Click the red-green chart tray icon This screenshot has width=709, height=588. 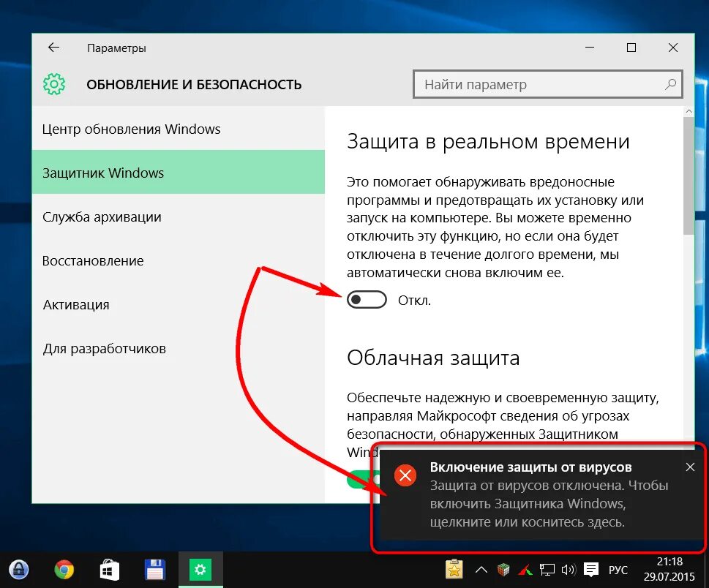[525, 570]
